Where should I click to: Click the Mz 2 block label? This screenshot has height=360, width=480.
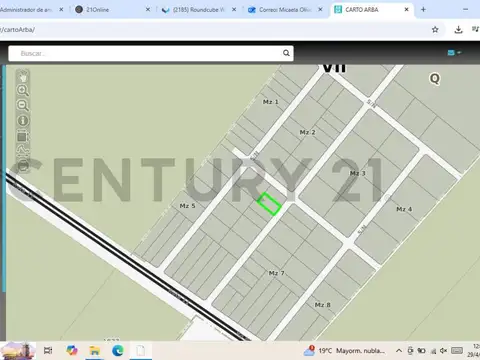pos(307,132)
